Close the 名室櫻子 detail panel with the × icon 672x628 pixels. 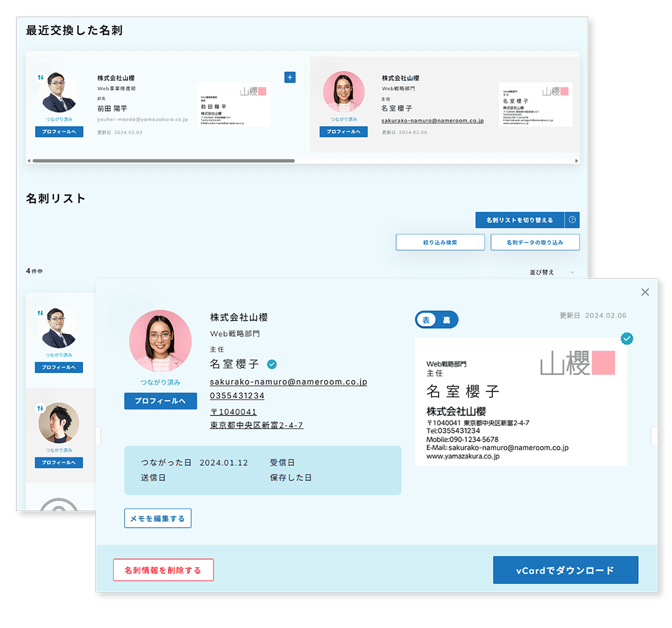(x=645, y=292)
